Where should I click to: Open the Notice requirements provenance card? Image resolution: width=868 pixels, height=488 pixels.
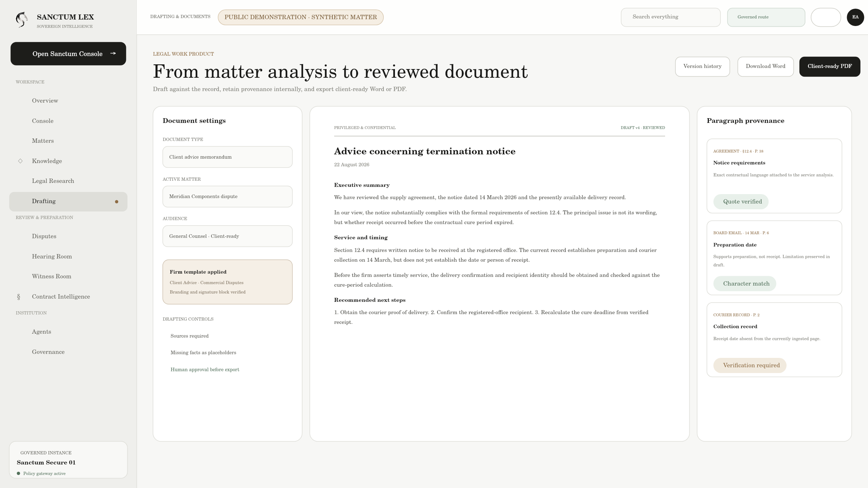click(774, 176)
